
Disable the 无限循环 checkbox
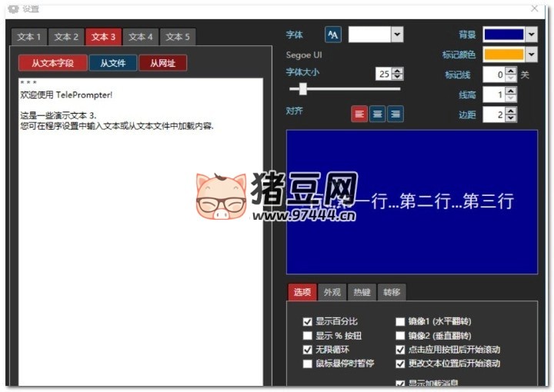[308, 350]
